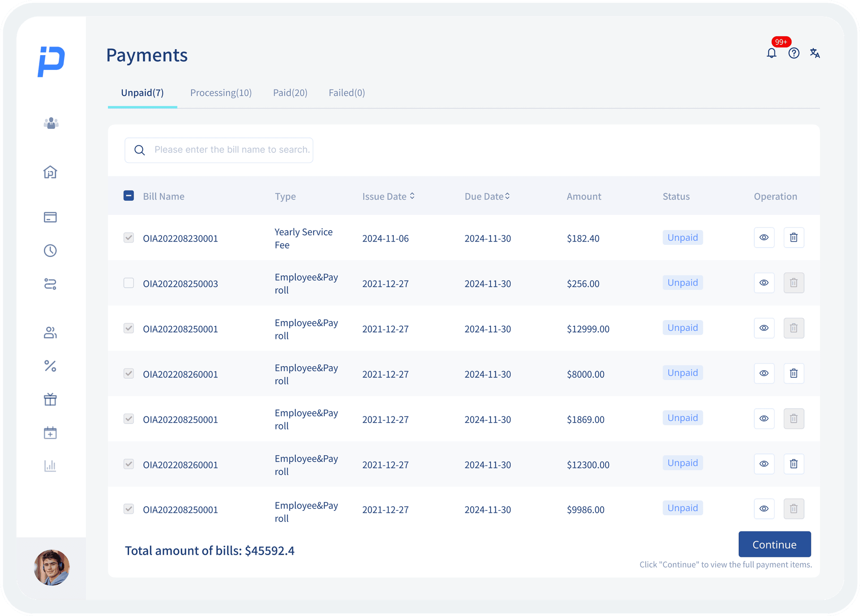This screenshot has width=860, height=616.
Task: Delete the $8000.00 bill
Action: (x=794, y=373)
